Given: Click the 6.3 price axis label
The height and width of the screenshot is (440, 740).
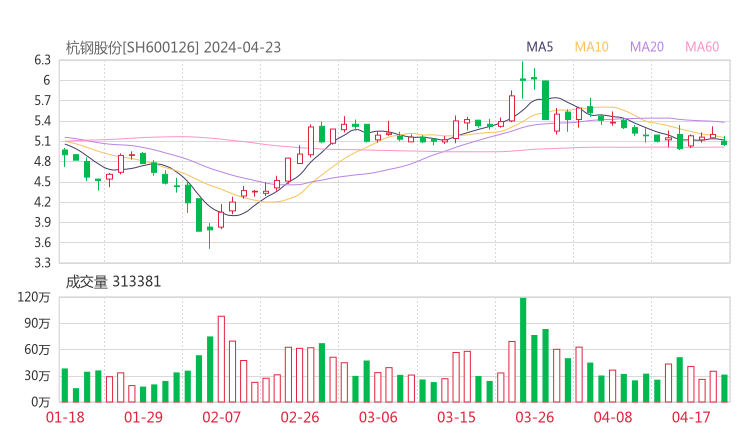Looking at the screenshot, I should [42, 60].
